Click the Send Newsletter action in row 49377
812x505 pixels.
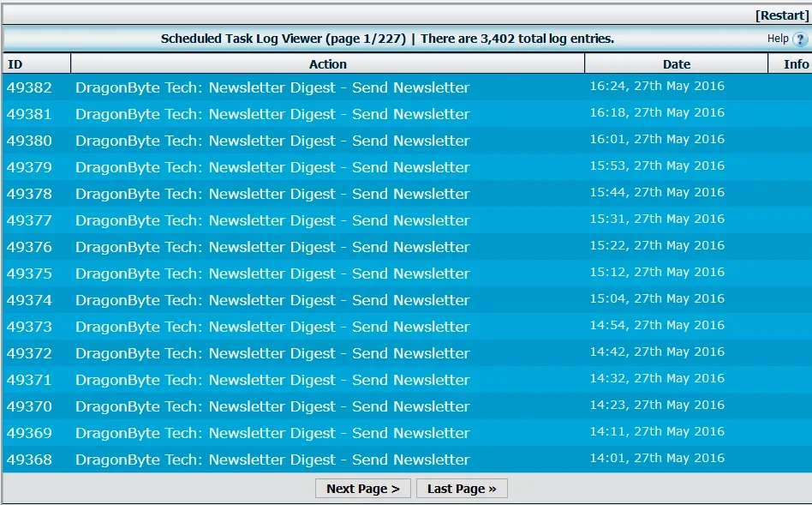(272, 220)
